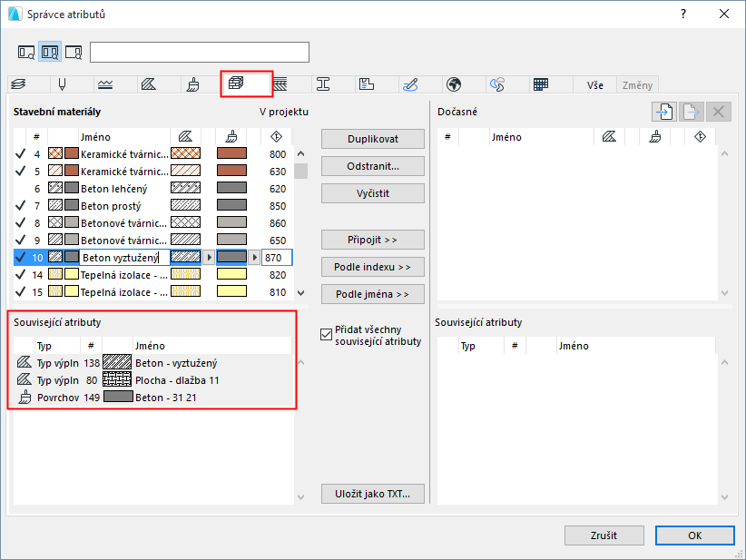Viewport: 746px width, 560px height.
Task: Open the Layers attribute tab
Action: pyautogui.click(x=18, y=84)
